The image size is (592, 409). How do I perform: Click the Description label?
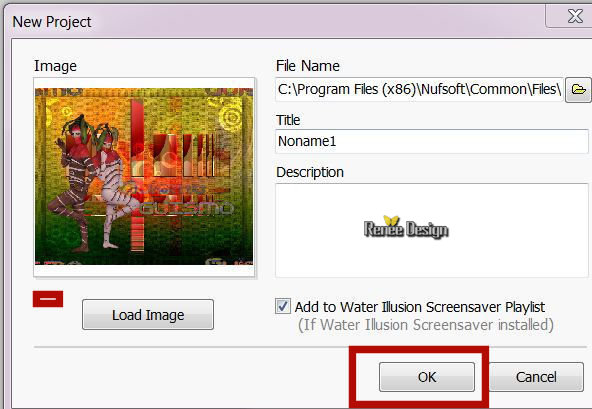tap(310, 172)
